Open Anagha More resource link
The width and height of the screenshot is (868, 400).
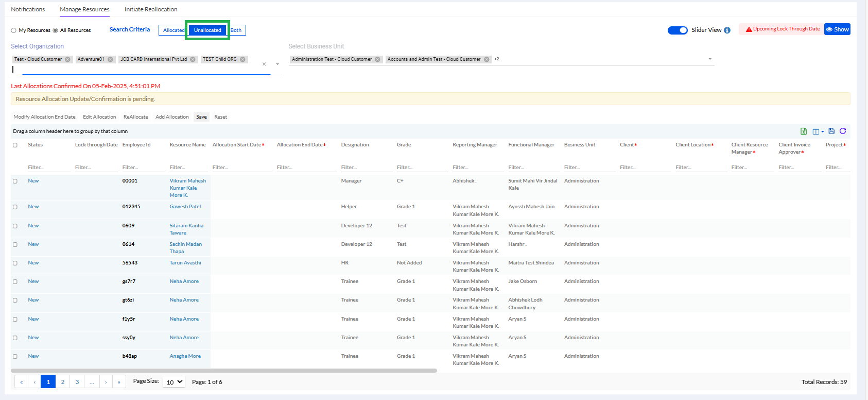pyautogui.click(x=185, y=356)
